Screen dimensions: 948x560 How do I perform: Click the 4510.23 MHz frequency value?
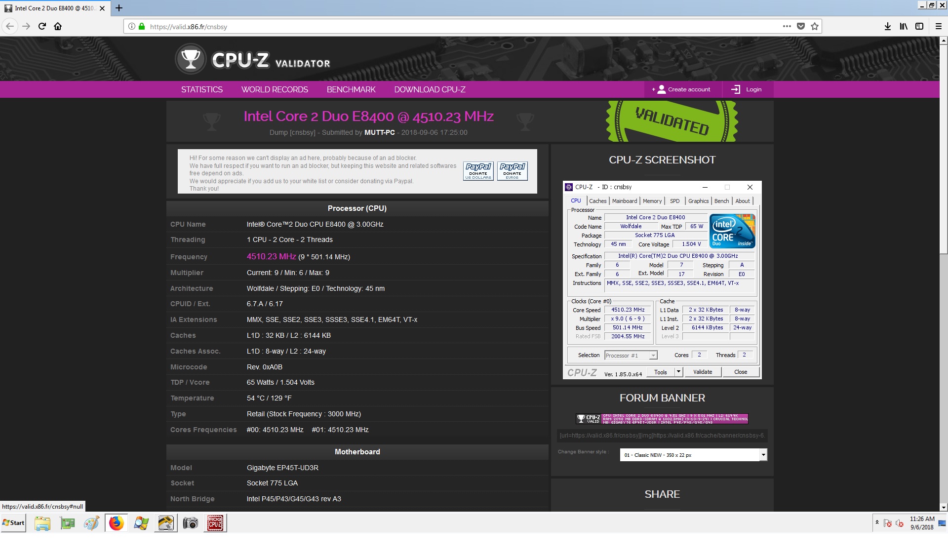(271, 256)
